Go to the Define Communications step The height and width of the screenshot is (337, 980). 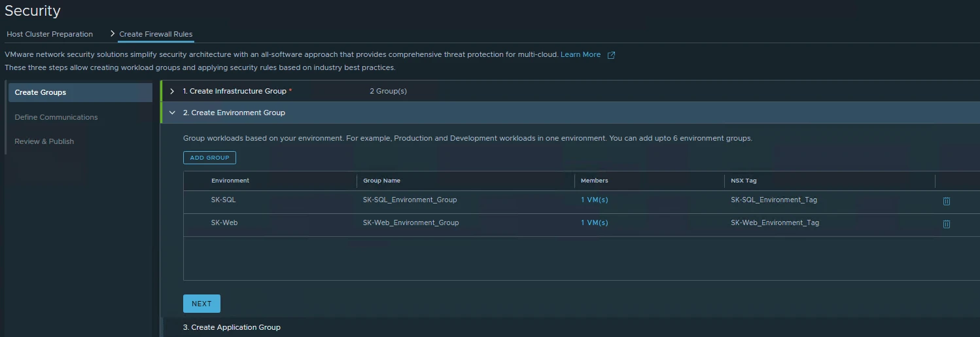pyautogui.click(x=56, y=117)
